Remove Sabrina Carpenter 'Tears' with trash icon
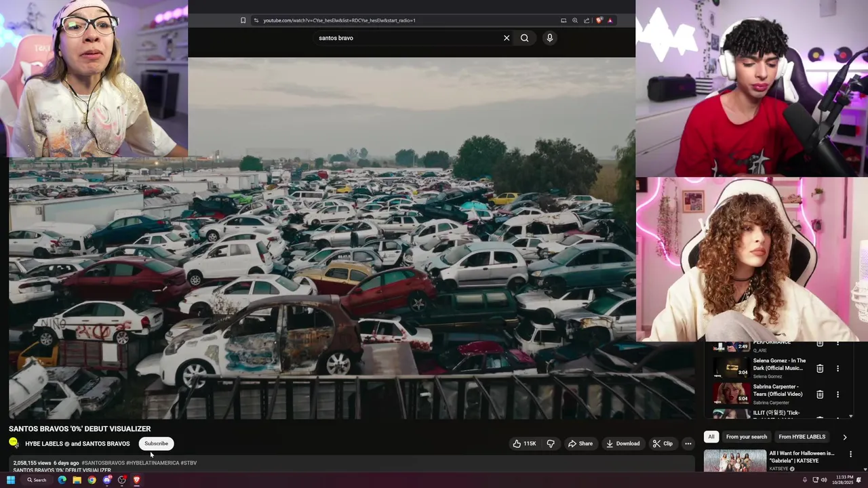 (x=820, y=394)
